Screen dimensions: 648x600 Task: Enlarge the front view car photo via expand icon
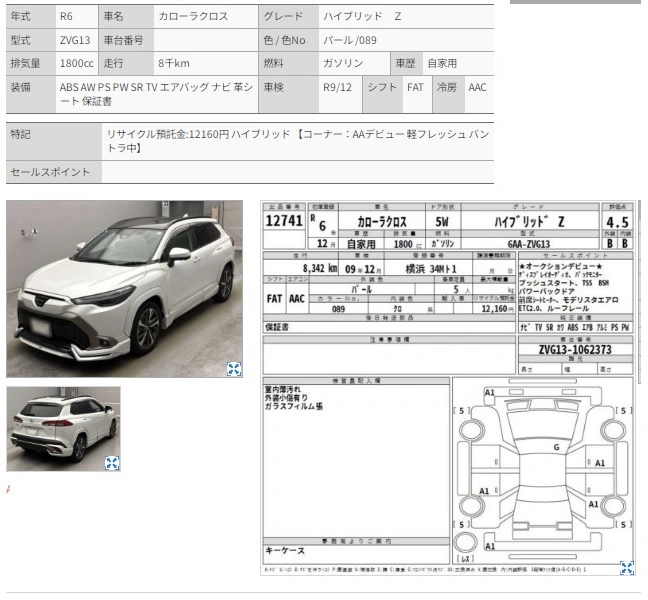pos(234,369)
